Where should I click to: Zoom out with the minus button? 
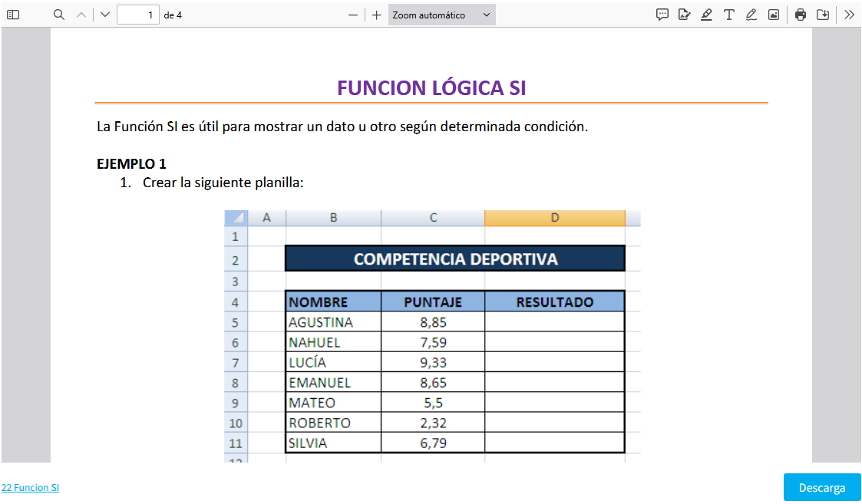tap(353, 15)
